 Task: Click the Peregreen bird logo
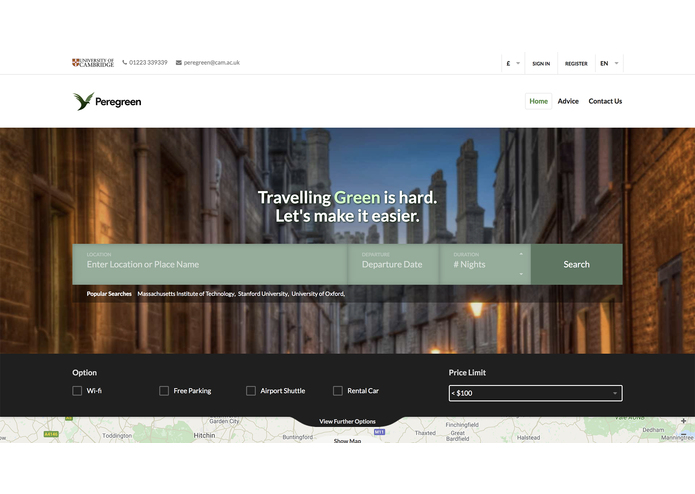(x=83, y=101)
